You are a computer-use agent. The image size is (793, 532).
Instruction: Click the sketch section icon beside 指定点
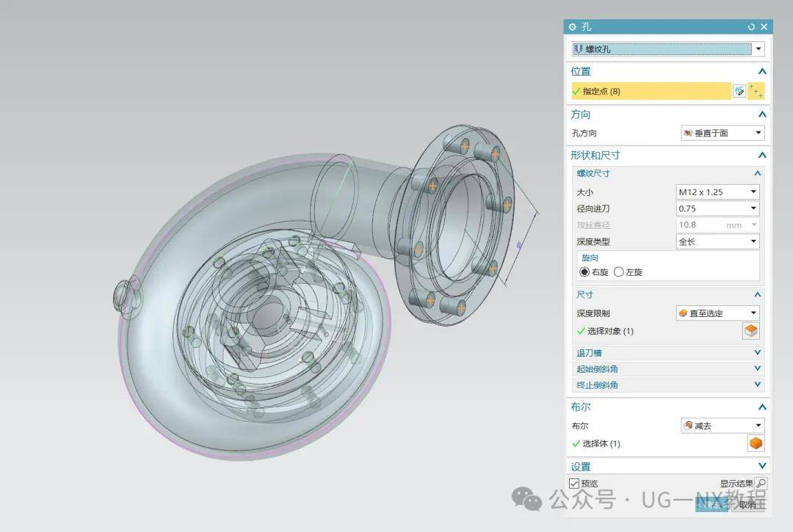[x=739, y=91]
